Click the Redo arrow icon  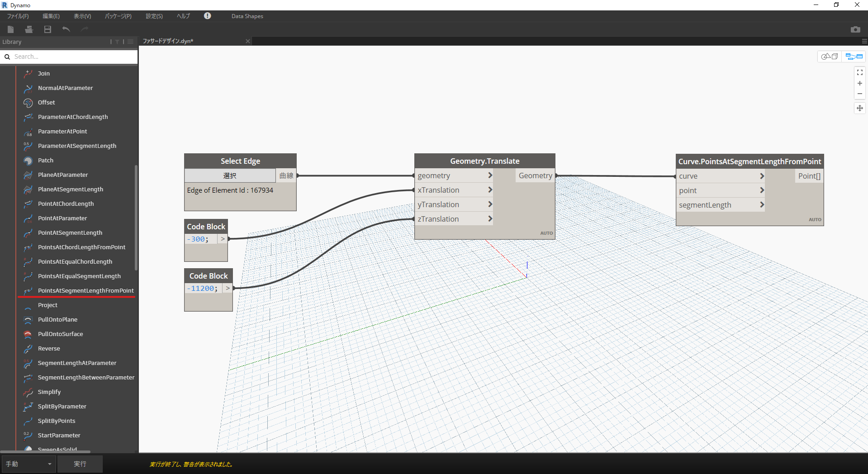point(85,29)
